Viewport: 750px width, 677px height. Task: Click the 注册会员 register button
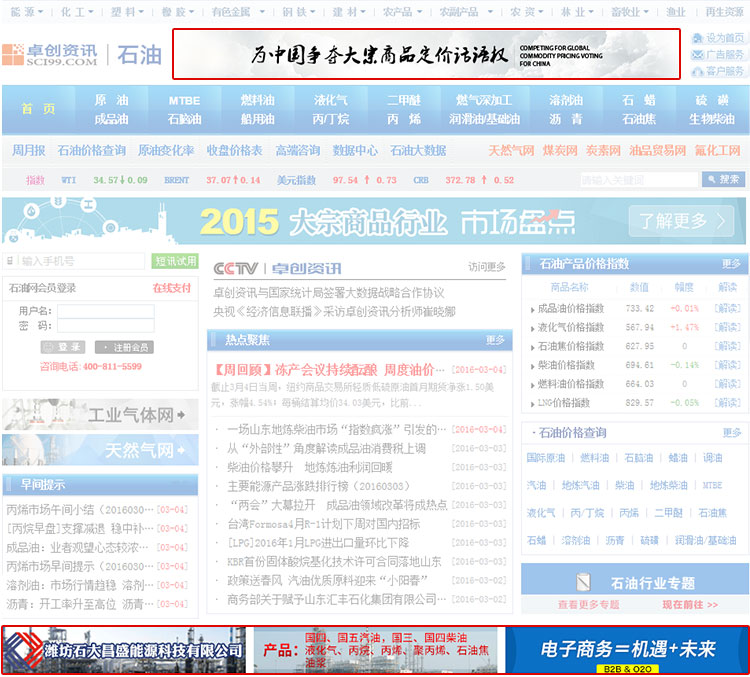(x=124, y=347)
